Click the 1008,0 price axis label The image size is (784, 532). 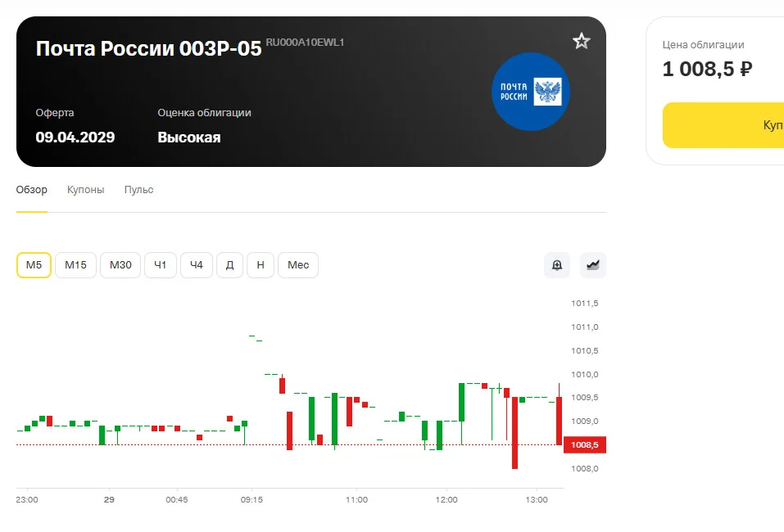pos(584,468)
